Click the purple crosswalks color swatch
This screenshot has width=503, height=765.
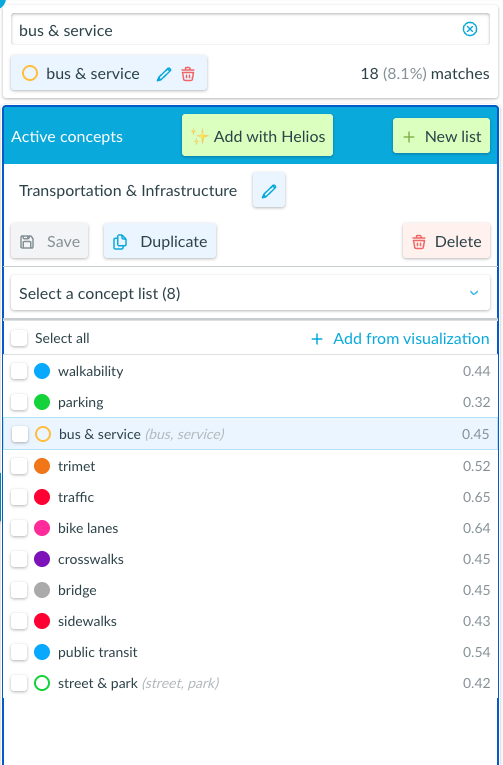tap(42, 559)
